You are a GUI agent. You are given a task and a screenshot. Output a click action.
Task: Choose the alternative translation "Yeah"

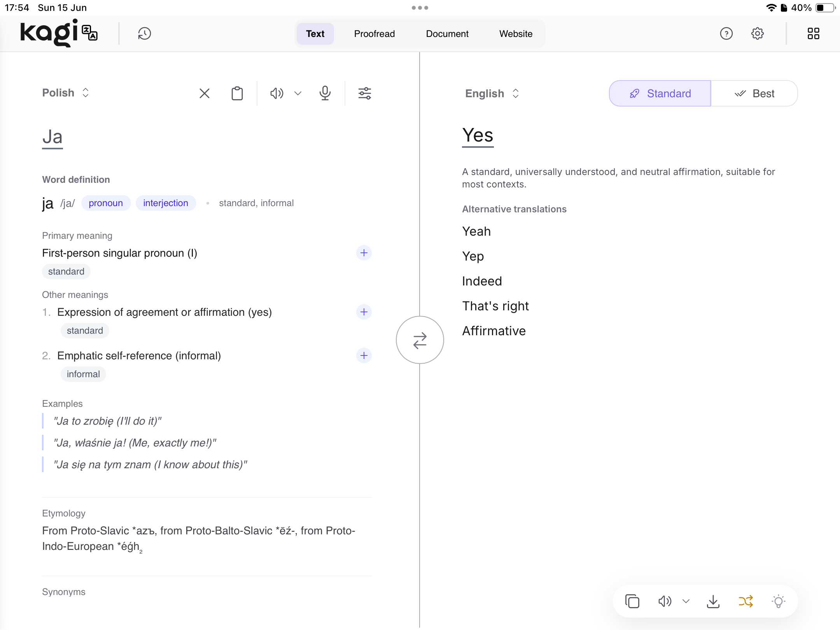[476, 231]
